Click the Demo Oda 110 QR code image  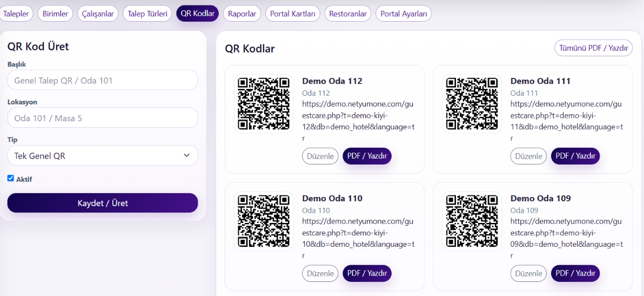tap(264, 221)
